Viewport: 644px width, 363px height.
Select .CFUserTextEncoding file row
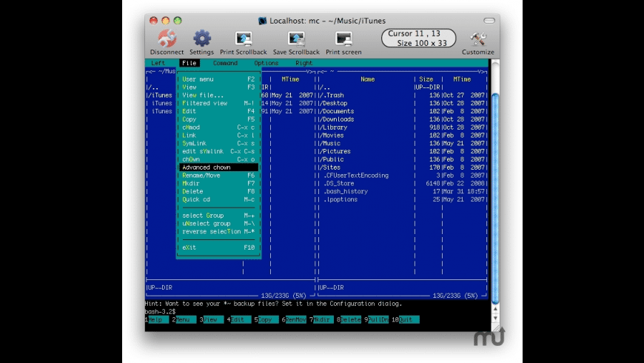pyautogui.click(x=403, y=175)
